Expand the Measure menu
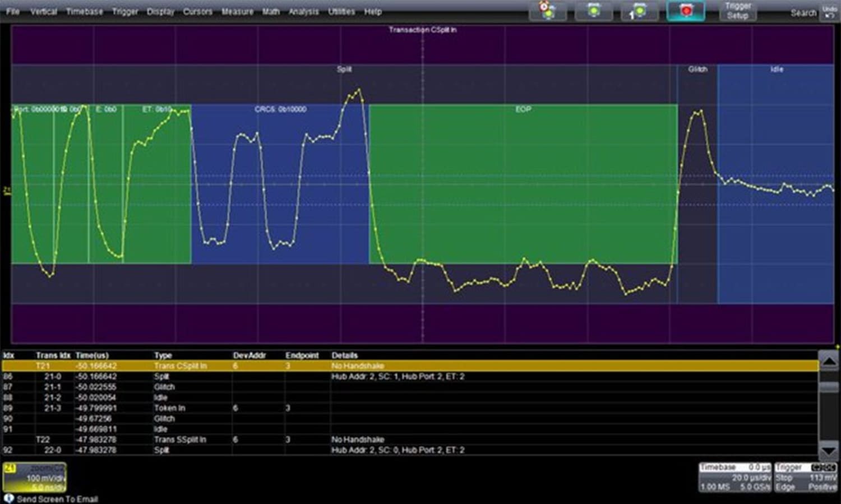This screenshot has height=504, width=841. (x=238, y=11)
